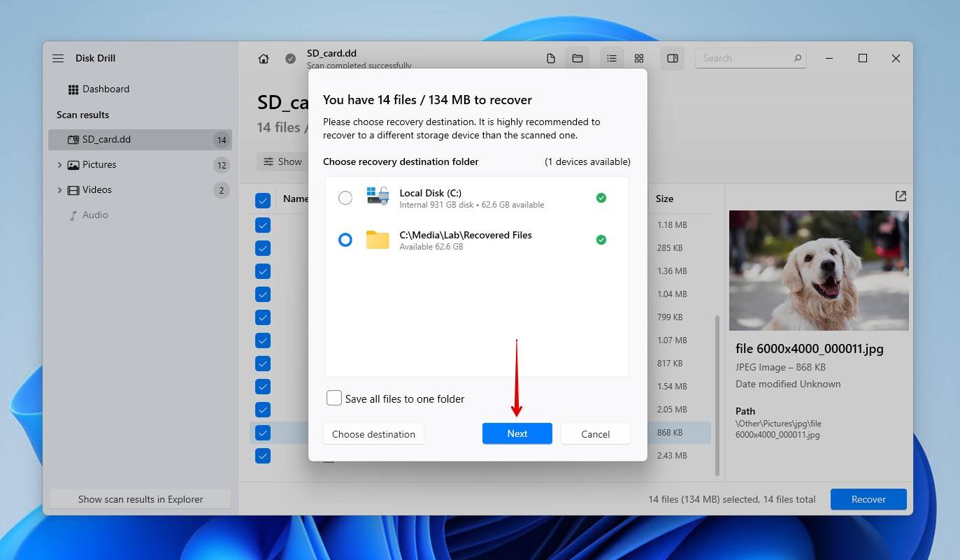Click the Recovered Files folder icon
960x560 pixels.
[x=378, y=240]
